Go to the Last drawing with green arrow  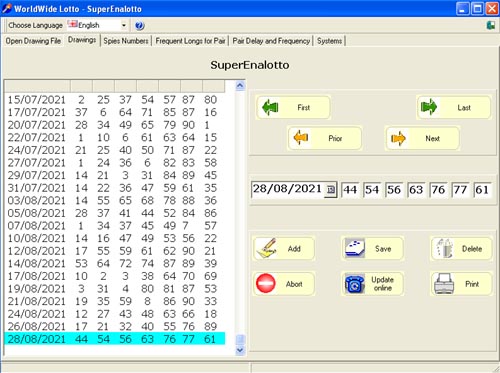pyautogui.click(x=454, y=107)
